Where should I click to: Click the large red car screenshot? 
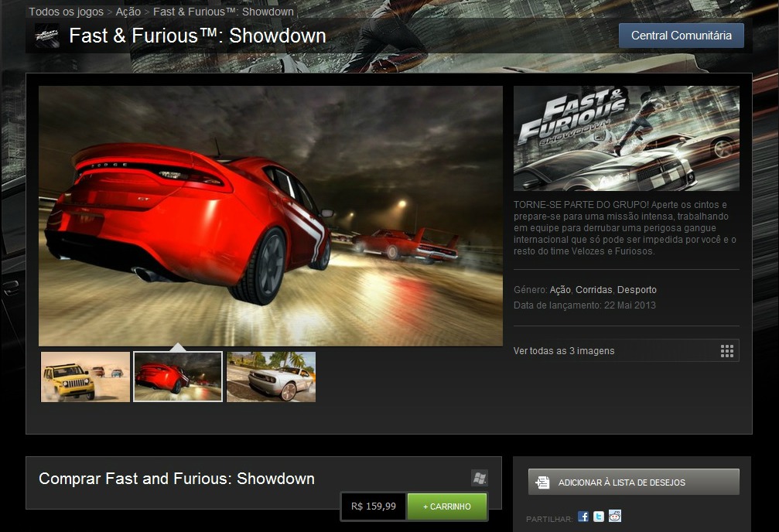point(271,217)
